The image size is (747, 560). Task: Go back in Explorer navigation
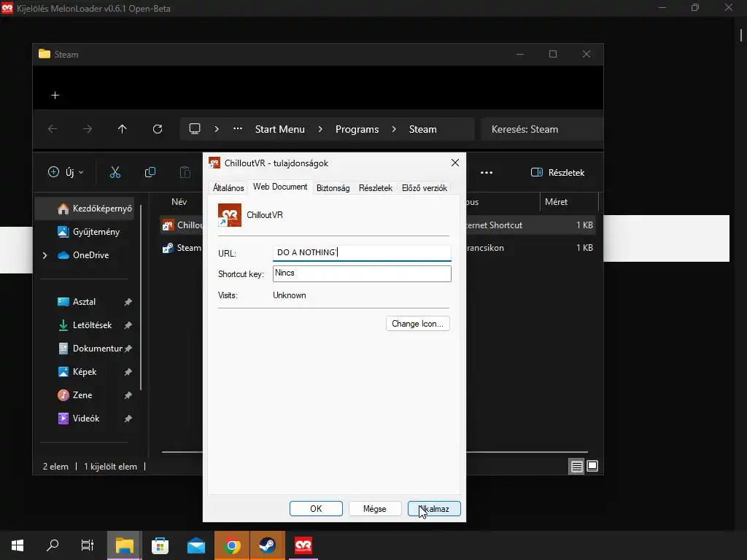click(x=53, y=129)
